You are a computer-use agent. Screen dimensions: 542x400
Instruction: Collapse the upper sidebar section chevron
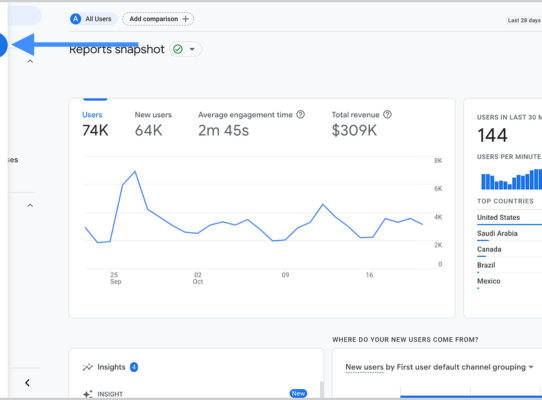(x=30, y=61)
